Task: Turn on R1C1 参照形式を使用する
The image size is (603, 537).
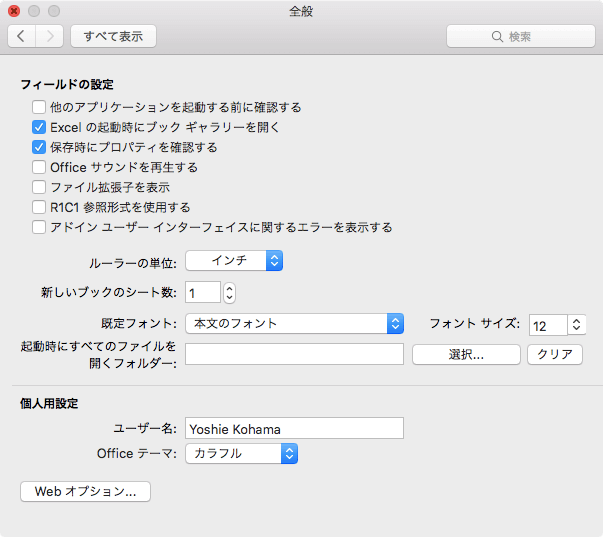Action: [x=39, y=207]
